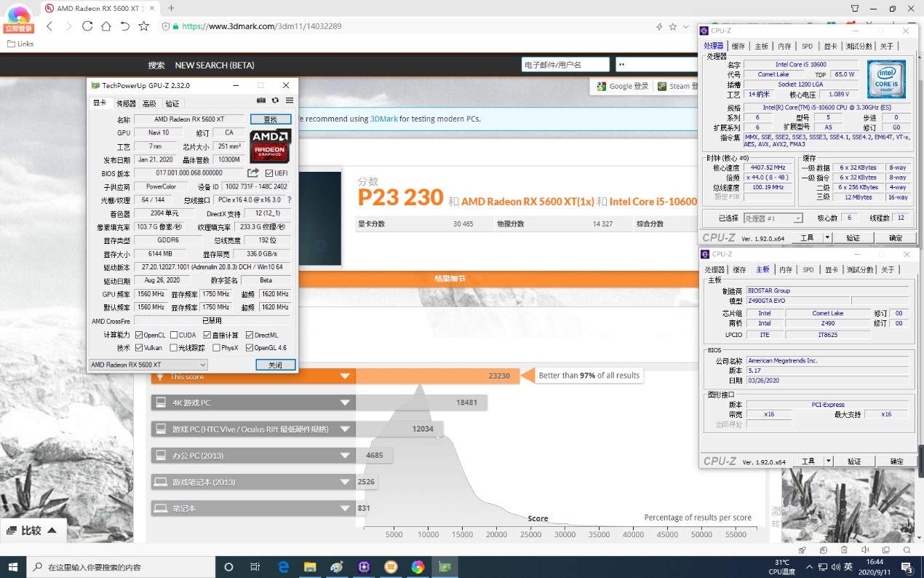Viewport: 924px width, 578px height.
Task: Switch to GPU-Z 传感器 tab
Action: (x=126, y=103)
